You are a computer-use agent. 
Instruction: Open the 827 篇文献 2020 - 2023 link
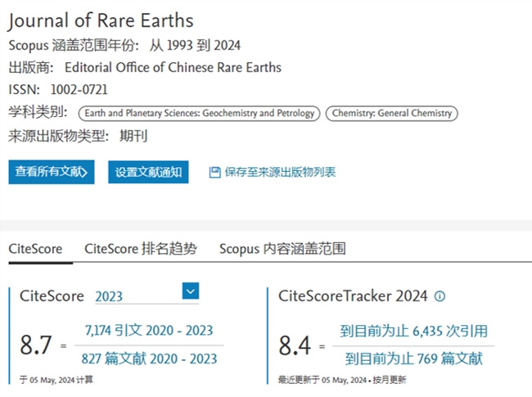[x=151, y=359]
